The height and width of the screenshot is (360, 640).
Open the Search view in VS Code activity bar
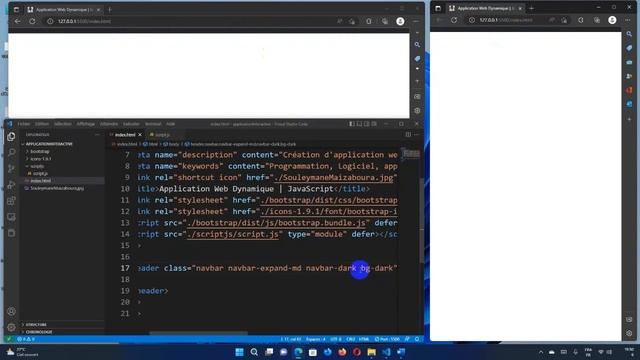pos(11,153)
